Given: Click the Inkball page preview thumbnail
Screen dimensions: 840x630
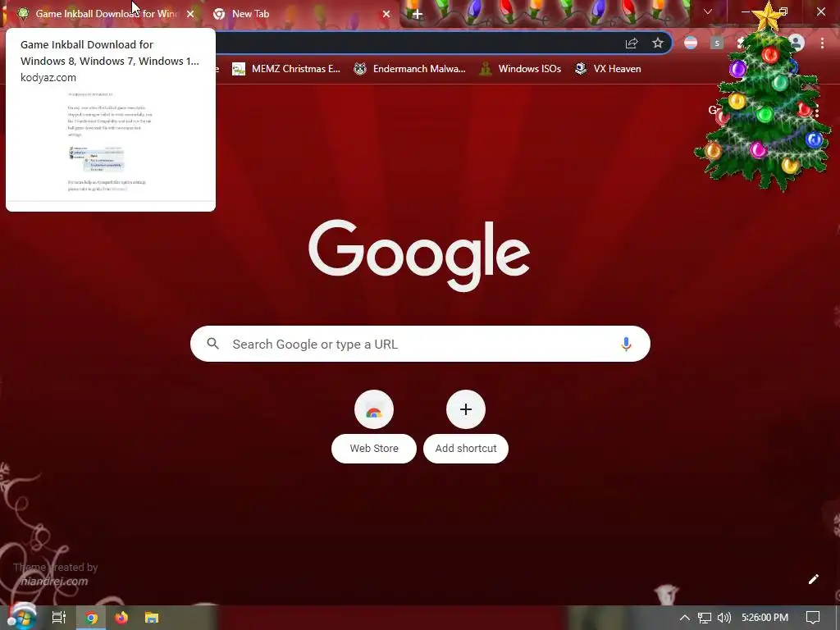Looking at the screenshot, I should (x=111, y=144).
